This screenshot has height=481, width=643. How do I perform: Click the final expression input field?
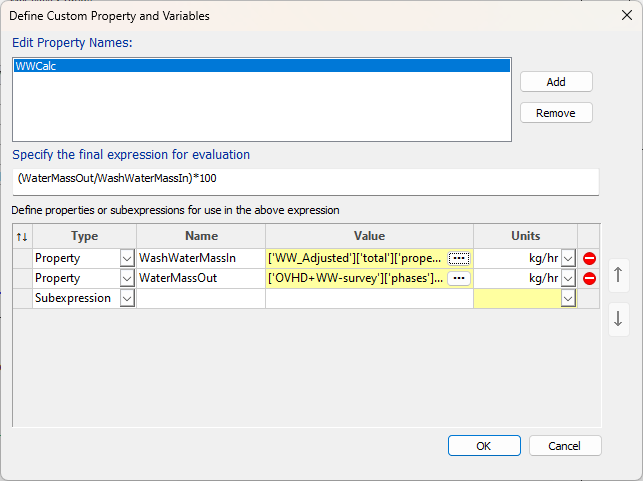click(x=306, y=182)
